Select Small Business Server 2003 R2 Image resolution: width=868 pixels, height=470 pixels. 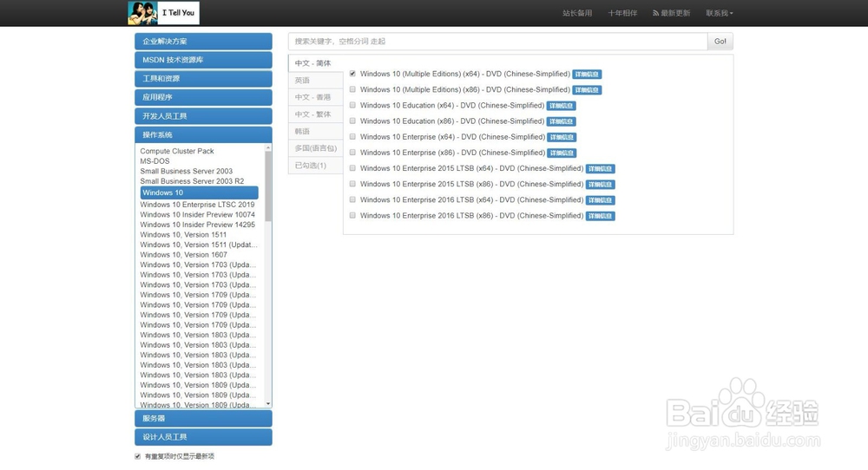192,181
